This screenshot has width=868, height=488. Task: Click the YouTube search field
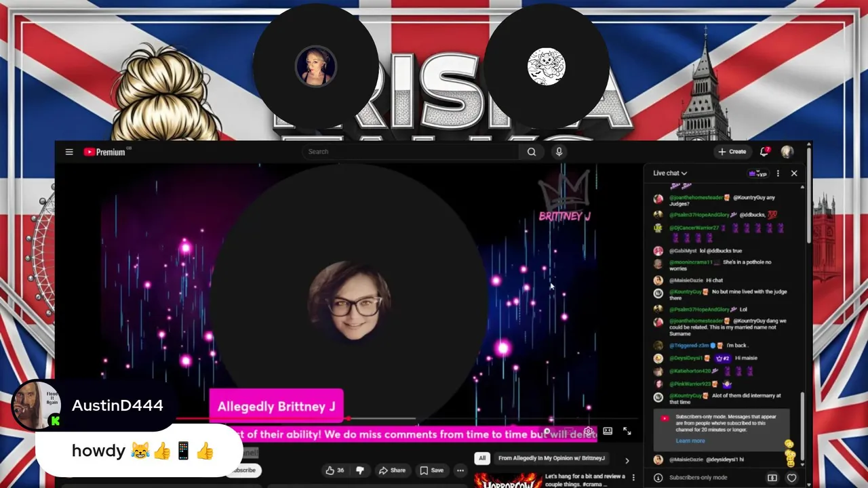411,152
